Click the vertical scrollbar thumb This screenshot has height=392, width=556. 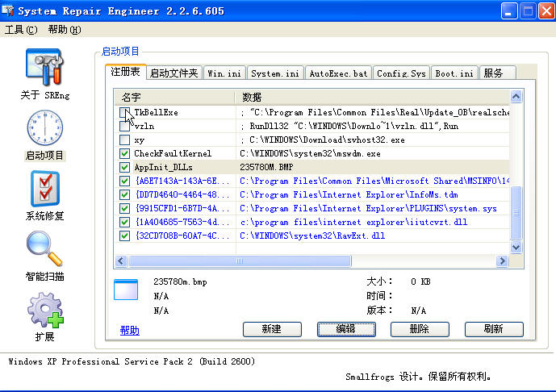click(x=516, y=213)
